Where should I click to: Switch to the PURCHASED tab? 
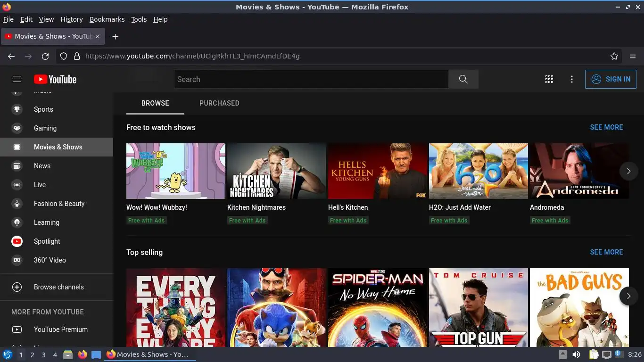(219, 103)
